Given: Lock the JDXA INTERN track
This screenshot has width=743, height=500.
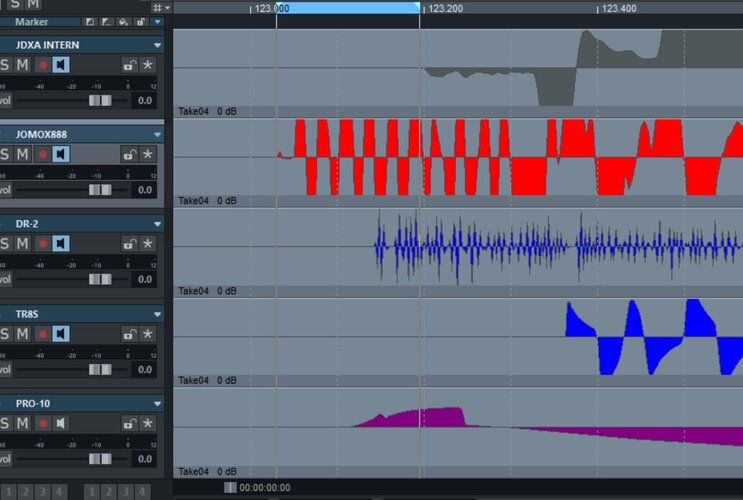Looking at the screenshot, I should click(129, 65).
